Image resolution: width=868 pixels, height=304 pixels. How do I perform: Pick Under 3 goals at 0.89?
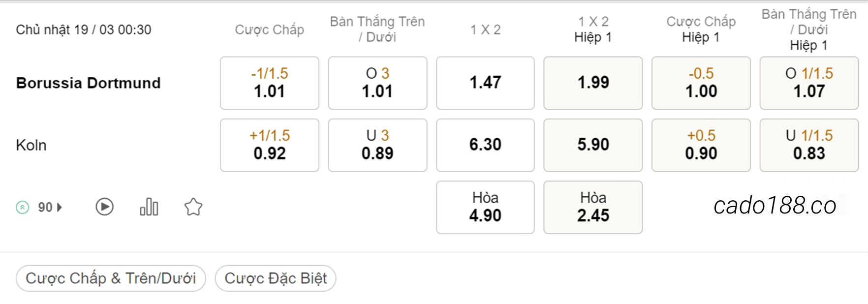coord(377,145)
